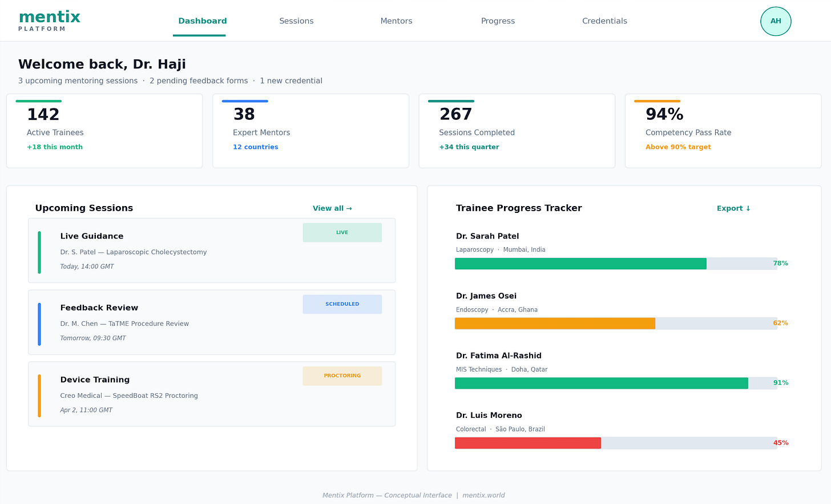Open the Feedback Review session title
This screenshot has width=831, height=504.
pos(99,308)
